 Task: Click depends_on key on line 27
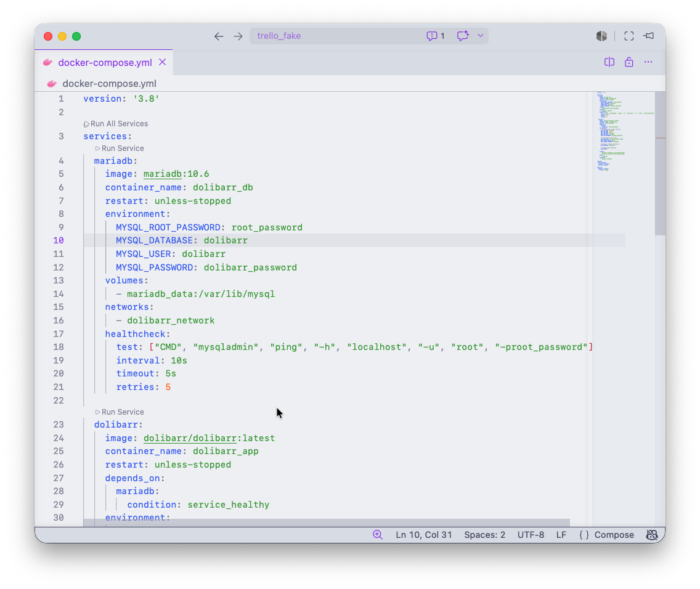coord(132,478)
